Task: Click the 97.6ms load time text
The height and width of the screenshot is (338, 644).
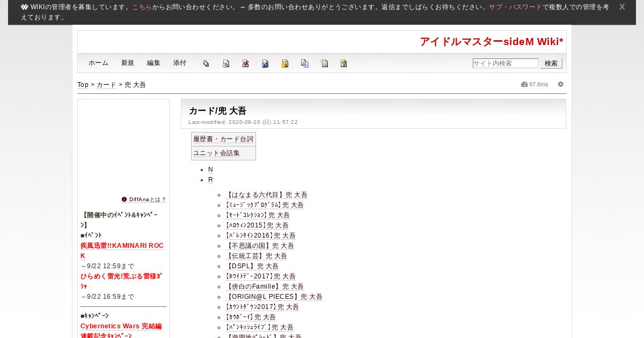Action: [x=539, y=84]
